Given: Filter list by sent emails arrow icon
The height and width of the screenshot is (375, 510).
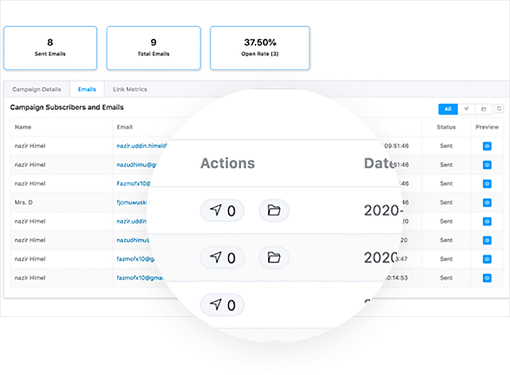Looking at the screenshot, I should (466, 109).
